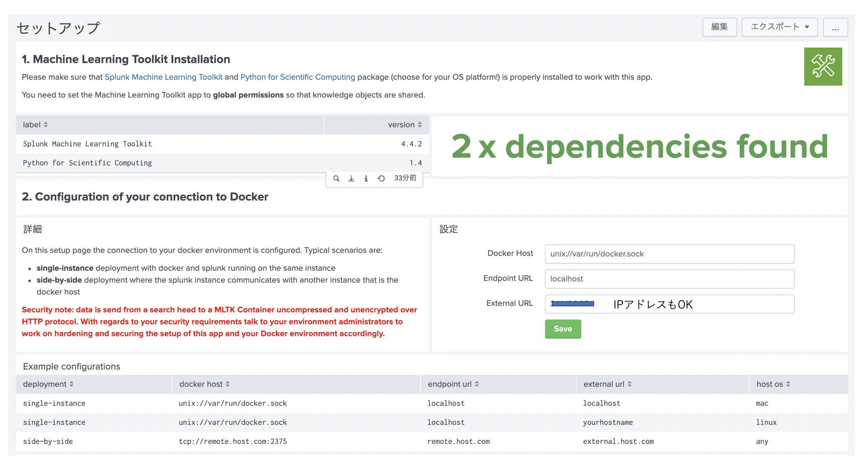
Task: Open the more options ellipsis button
Action: [835, 27]
